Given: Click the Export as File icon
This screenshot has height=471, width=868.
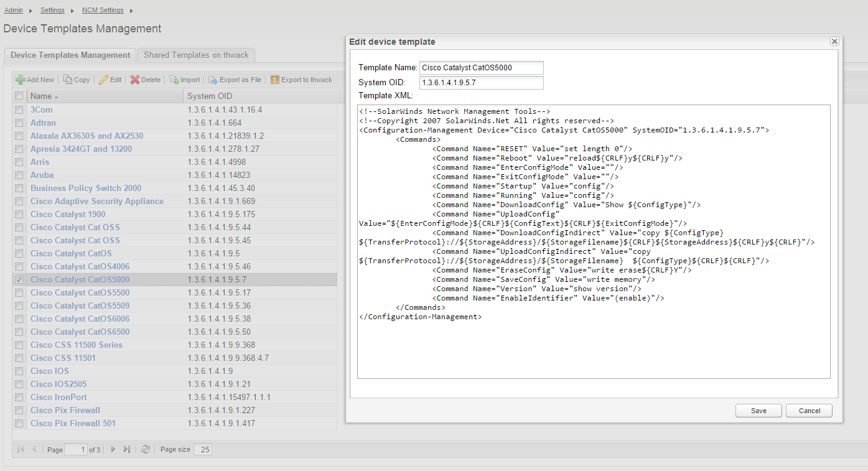Looking at the screenshot, I should (213, 80).
